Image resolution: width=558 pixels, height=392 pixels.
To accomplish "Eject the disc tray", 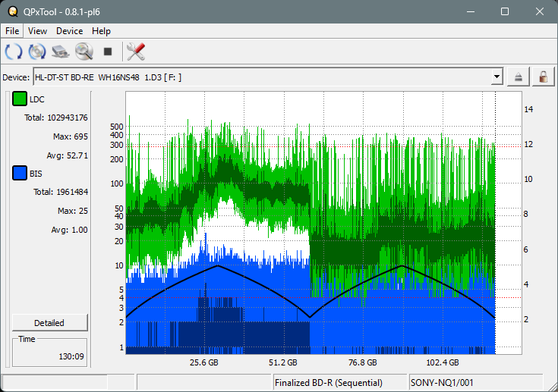I will click(x=518, y=77).
